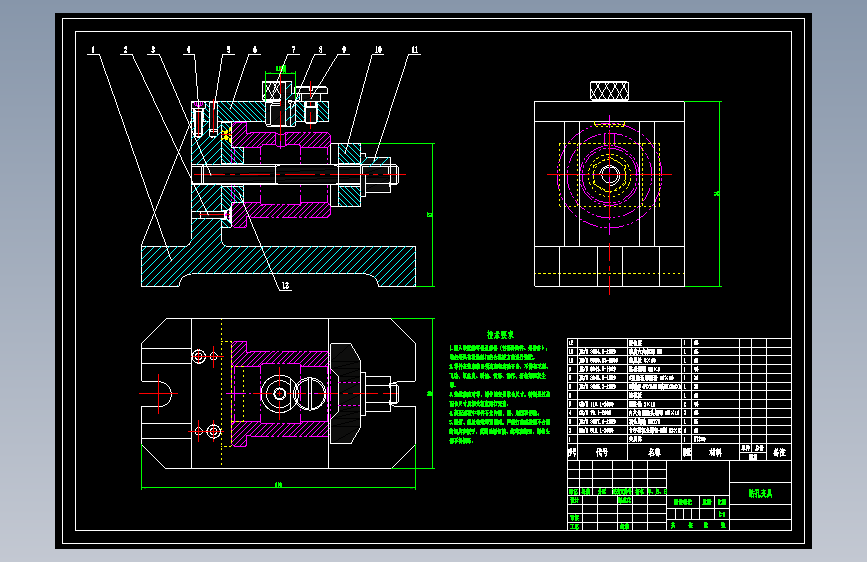Select the knurled knob atop the side view
This screenshot has height=562, width=867.
(609, 91)
